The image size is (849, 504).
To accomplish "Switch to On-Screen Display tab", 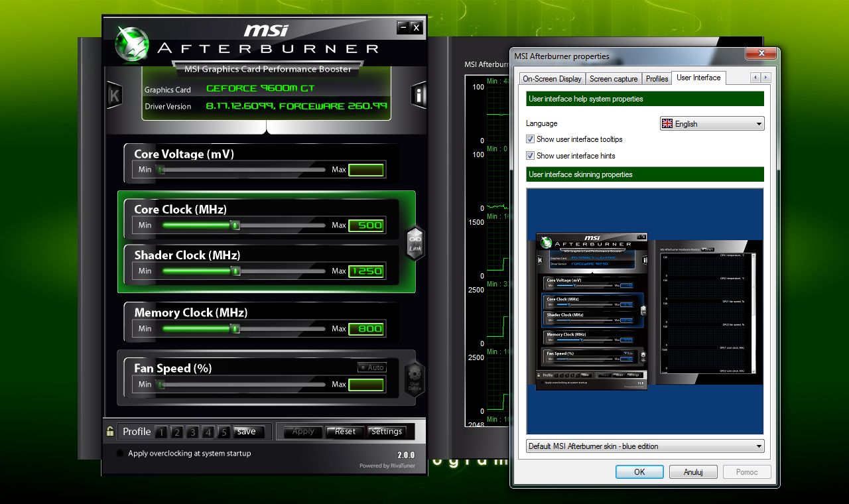I will (x=552, y=79).
